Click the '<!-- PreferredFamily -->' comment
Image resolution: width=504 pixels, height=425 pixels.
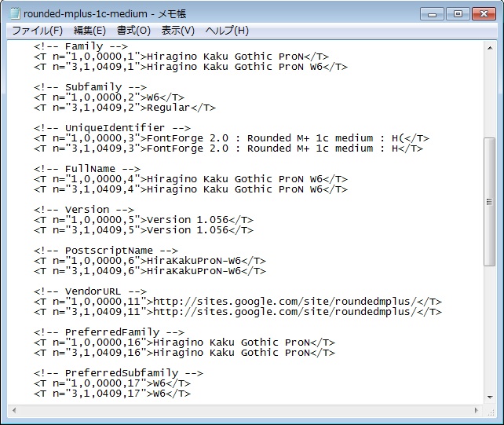click(x=109, y=332)
